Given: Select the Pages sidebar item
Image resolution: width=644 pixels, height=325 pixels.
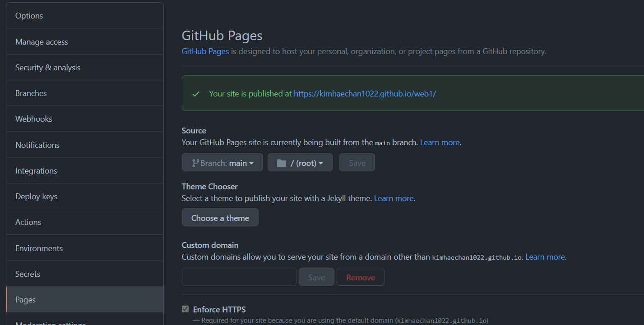Looking at the screenshot, I should 84,300.
